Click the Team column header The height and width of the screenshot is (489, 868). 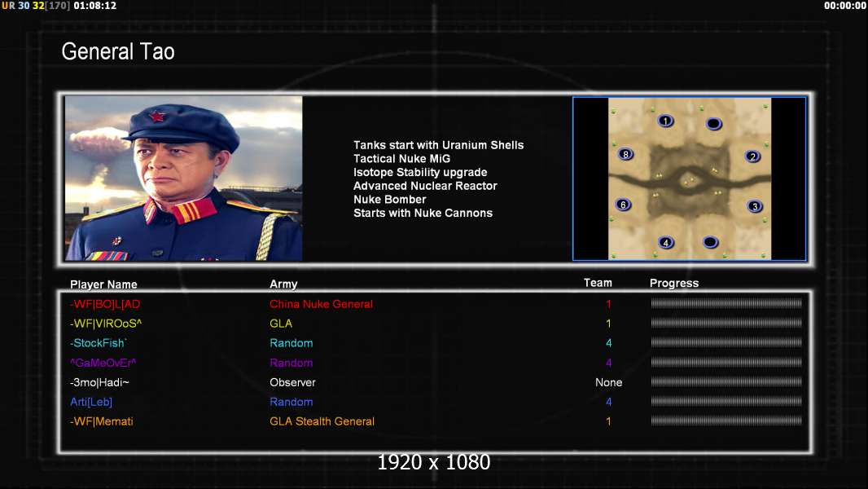click(x=598, y=283)
